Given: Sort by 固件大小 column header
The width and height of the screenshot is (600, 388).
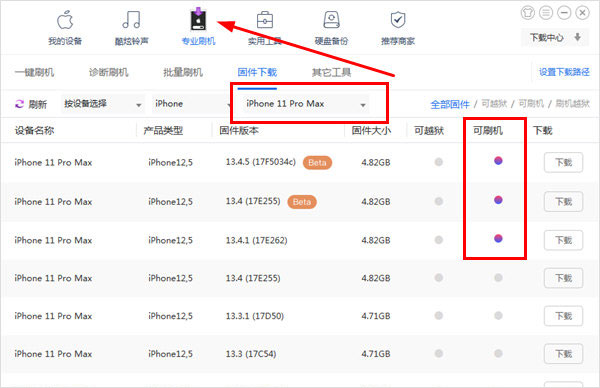Looking at the screenshot, I should pos(371,130).
